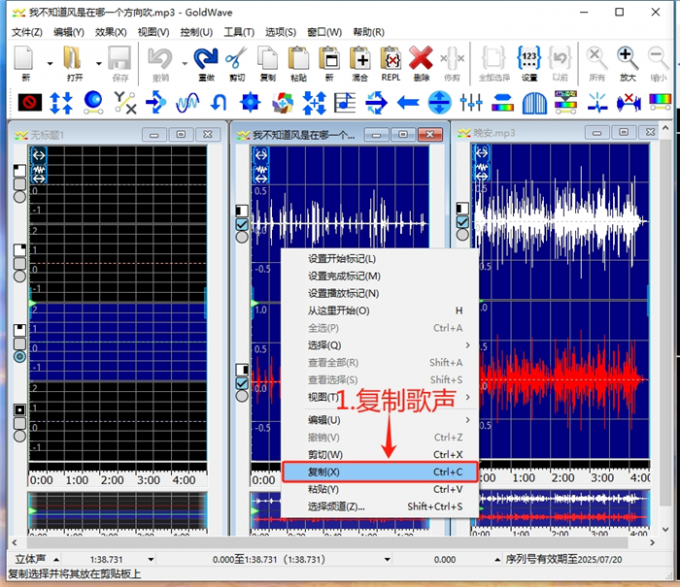Click the 序列号有效期至2025/07/20 status text

[563, 560]
